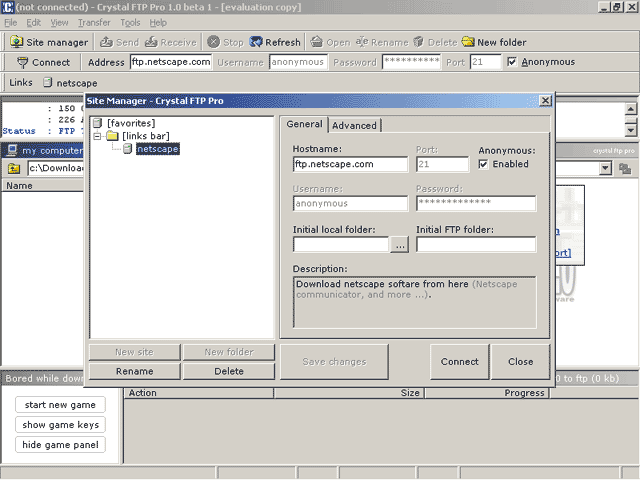The image size is (640, 480).
Task: Open the Help menu
Action: (158, 23)
